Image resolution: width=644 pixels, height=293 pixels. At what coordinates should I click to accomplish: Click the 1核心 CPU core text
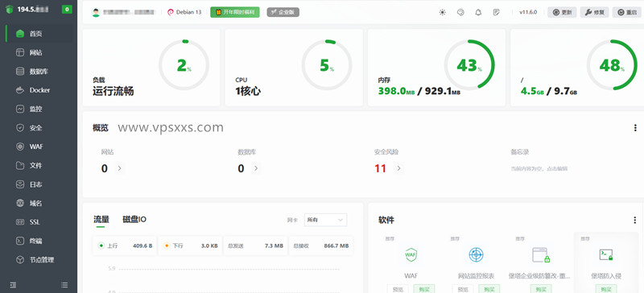coord(248,91)
